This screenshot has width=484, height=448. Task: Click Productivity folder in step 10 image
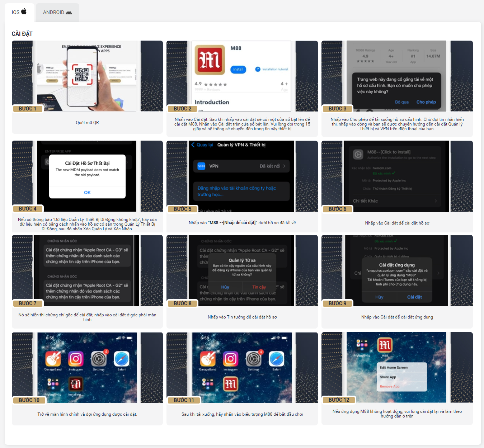click(x=53, y=384)
